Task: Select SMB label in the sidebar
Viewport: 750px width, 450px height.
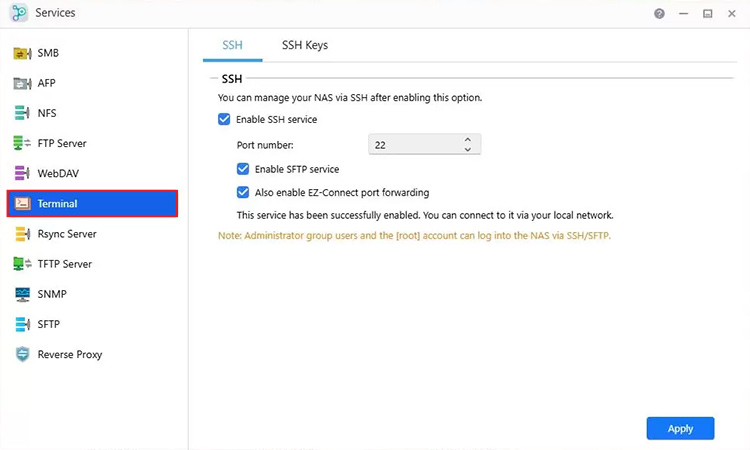Action: 48,53
